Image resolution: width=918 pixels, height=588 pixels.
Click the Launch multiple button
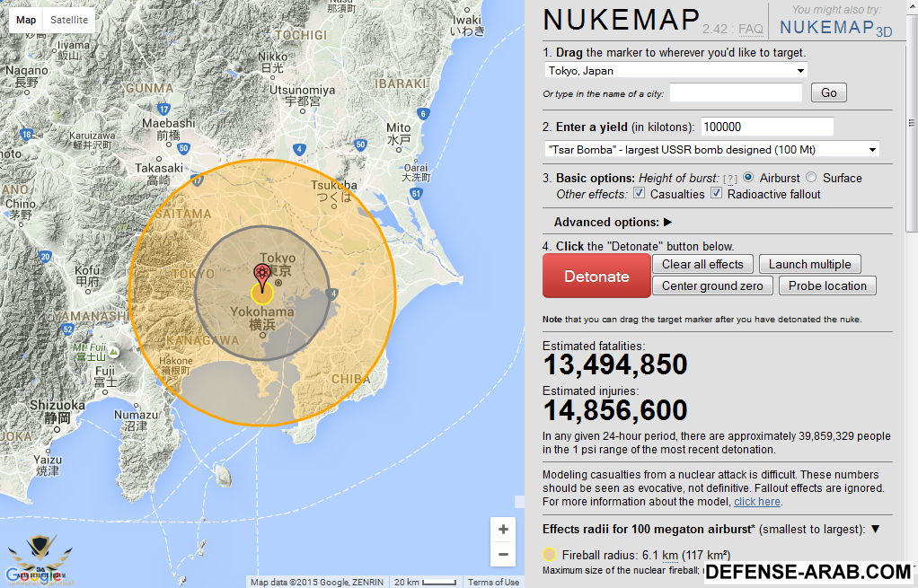(809, 265)
